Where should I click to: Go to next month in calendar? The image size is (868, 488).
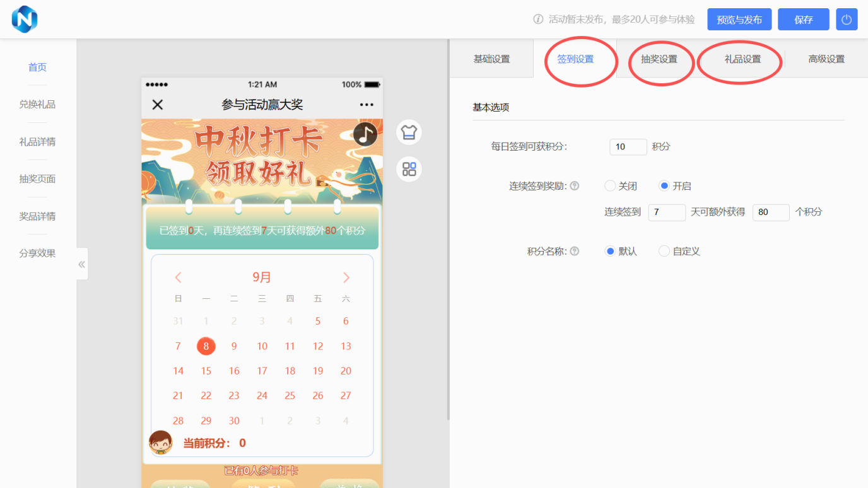(x=346, y=277)
